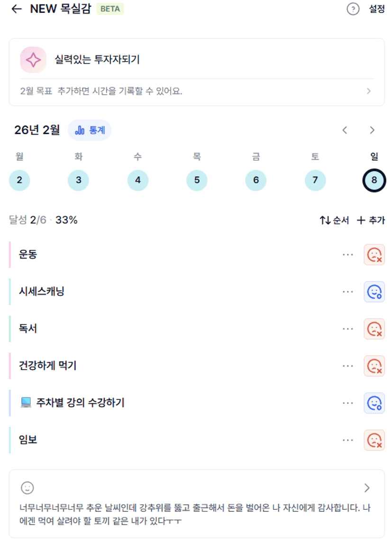Open the 독서 three-dot more menu
Image resolution: width=392 pixels, height=544 pixels.
[x=348, y=329]
